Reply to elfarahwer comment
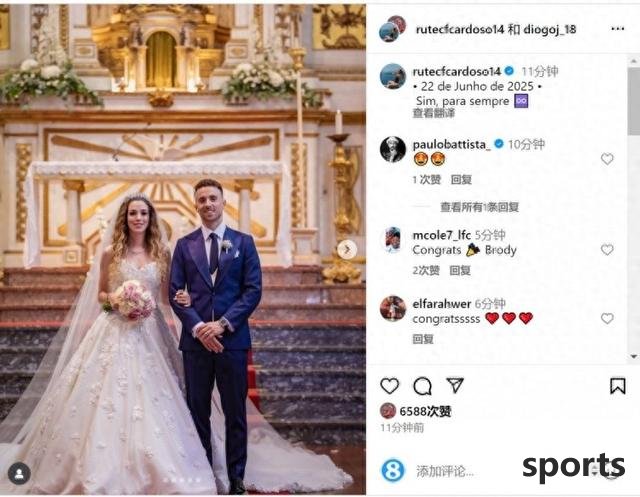 [423, 339]
